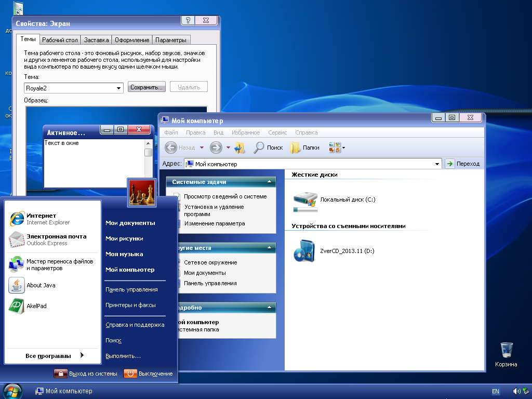This screenshot has height=399, width=532.
Task: Click the Up folder icon in toolbar
Action: click(x=240, y=148)
